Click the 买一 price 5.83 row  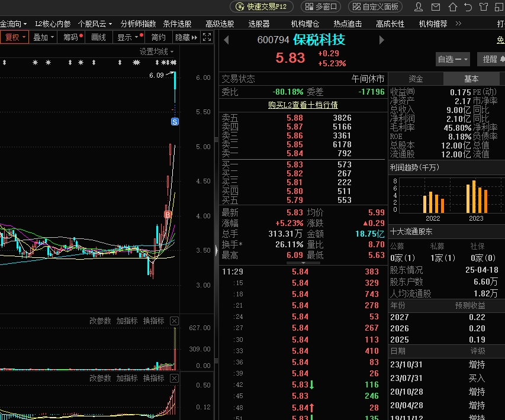point(303,164)
